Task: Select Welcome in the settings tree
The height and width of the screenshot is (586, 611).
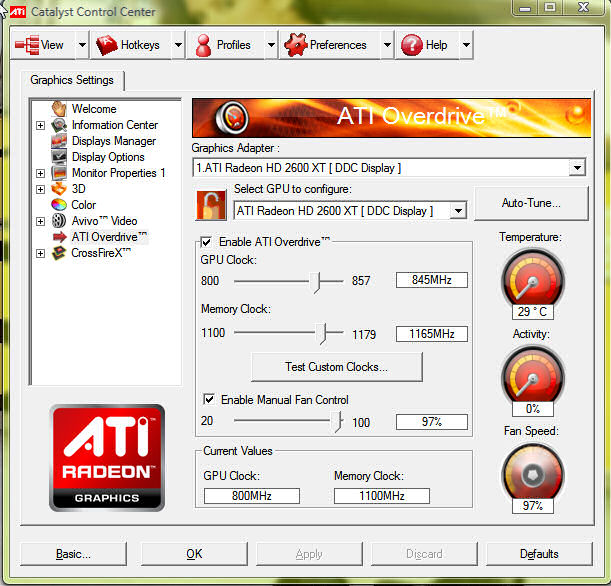Action: [x=94, y=109]
